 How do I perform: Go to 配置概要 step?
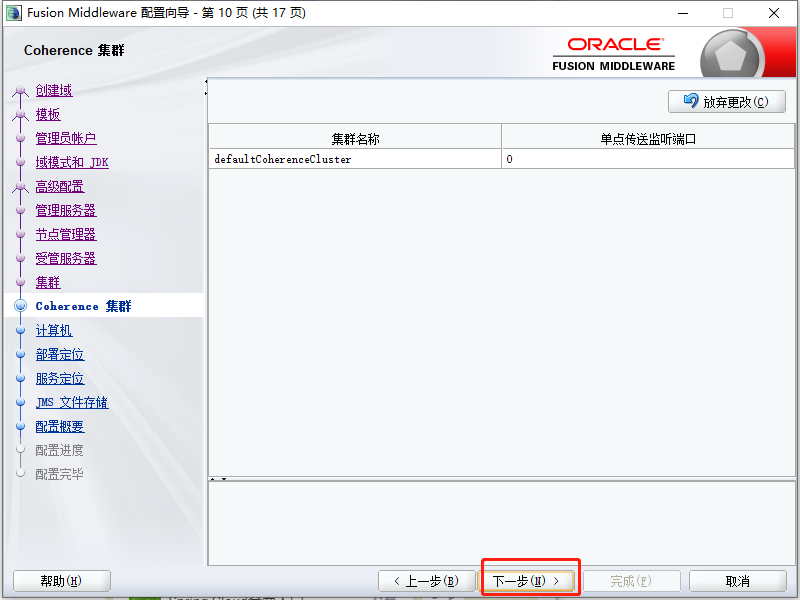[x=60, y=426]
